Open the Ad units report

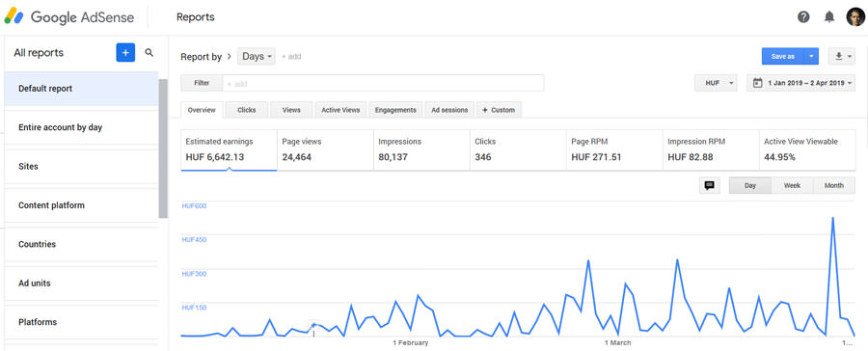pyautogui.click(x=81, y=283)
